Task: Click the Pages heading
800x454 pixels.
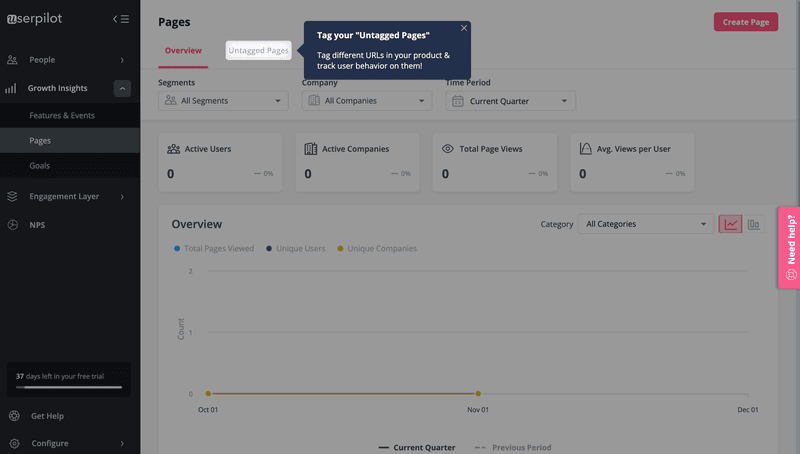Action: coord(174,22)
